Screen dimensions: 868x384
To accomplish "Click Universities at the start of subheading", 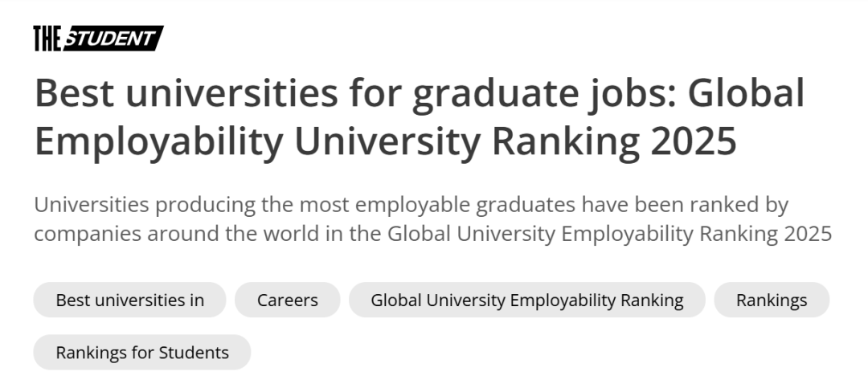I will click(92, 205).
